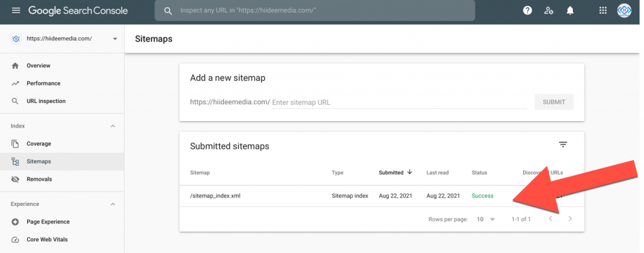Click the Coverage pages icon
644x253 pixels.
(15, 144)
